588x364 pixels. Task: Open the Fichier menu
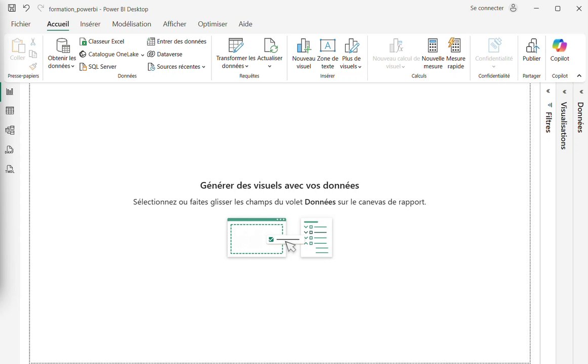point(21,24)
